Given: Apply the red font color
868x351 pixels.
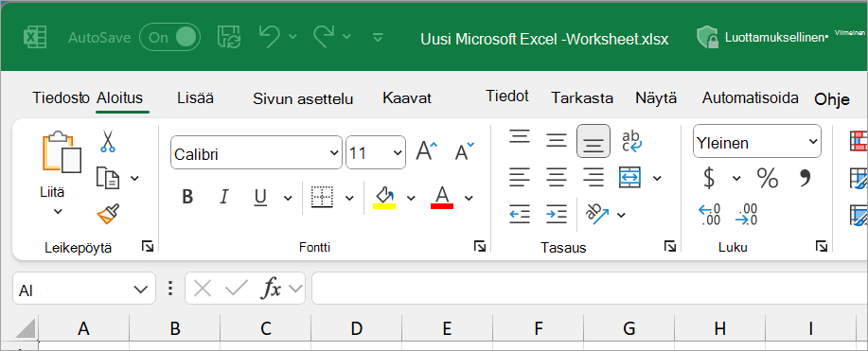Looking at the screenshot, I should [x=442, y=197].
